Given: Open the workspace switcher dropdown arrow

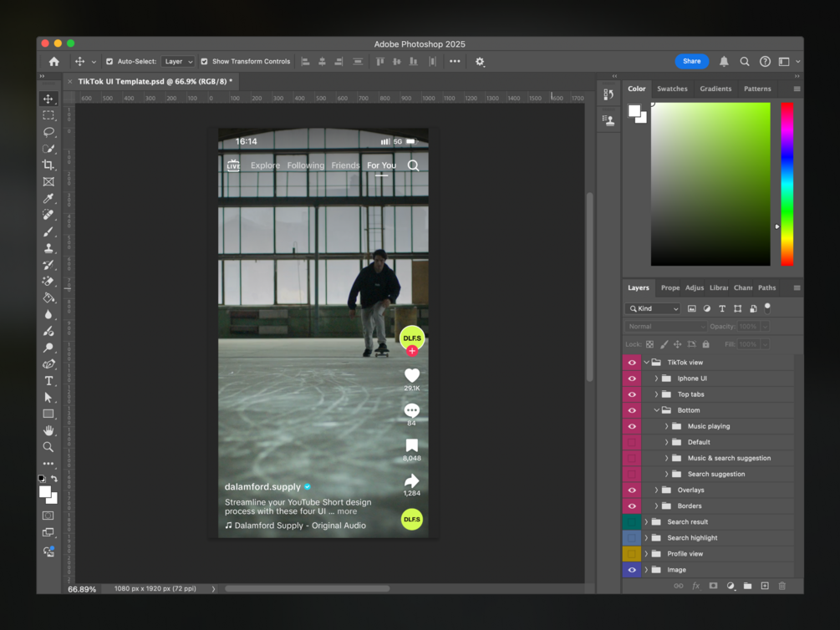Looking at the screenshot, I should point(797,62).
